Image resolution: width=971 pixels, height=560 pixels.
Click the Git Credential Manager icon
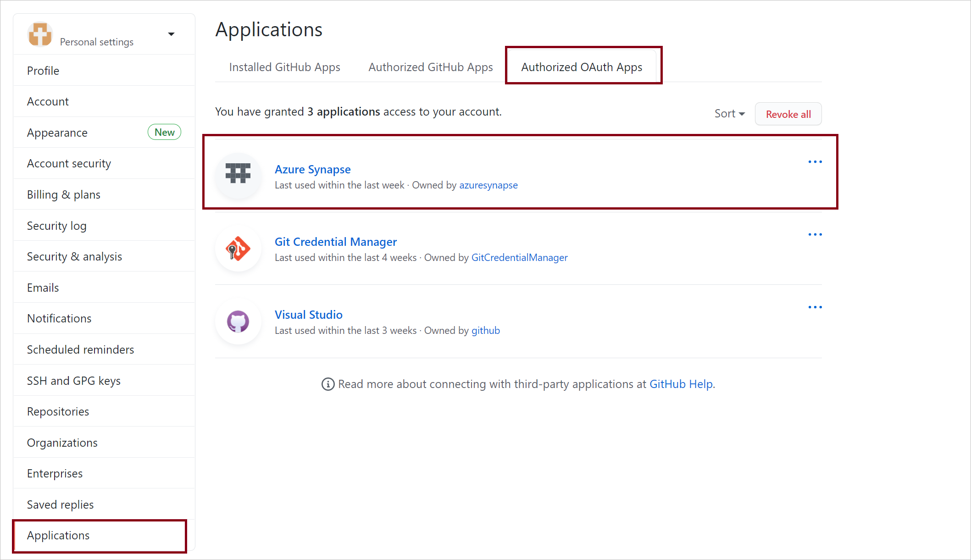click(238, 248)
